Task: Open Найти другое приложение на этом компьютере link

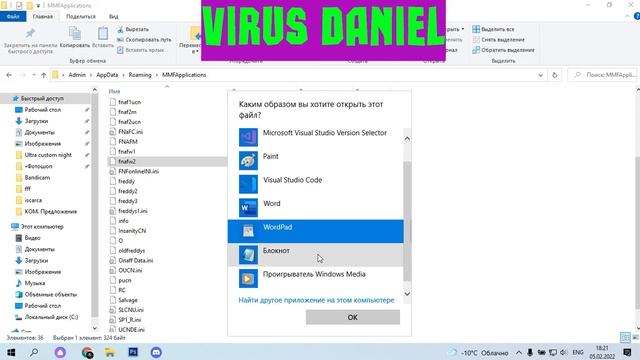Action: 316,300
